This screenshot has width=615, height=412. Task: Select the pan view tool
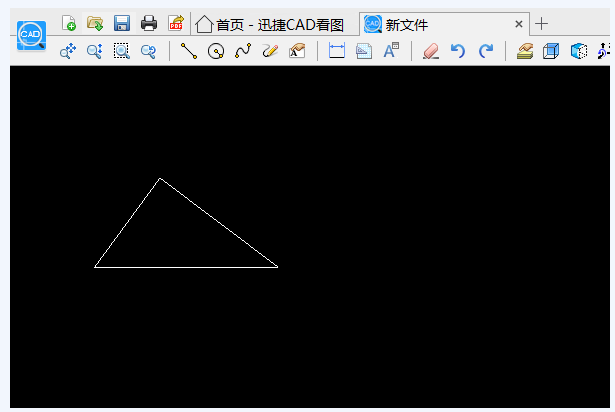click(68, 51)
